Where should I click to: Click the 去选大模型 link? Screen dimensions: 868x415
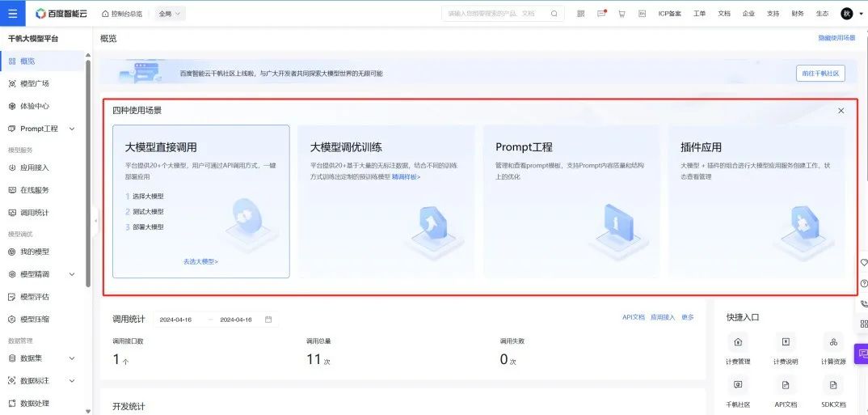(x=200, y=261)
